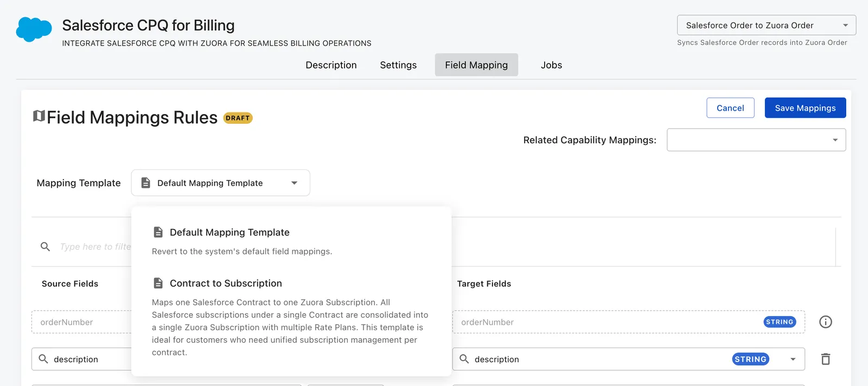868x386 pixels.
Task: Select the Field Mapping tab
Action: [476, 65]
